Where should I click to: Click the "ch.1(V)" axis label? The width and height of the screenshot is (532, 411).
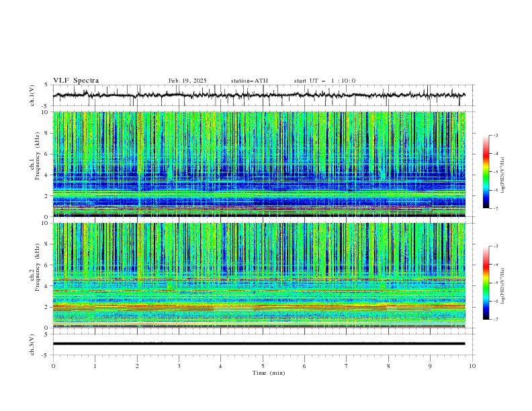coord(32,95)
